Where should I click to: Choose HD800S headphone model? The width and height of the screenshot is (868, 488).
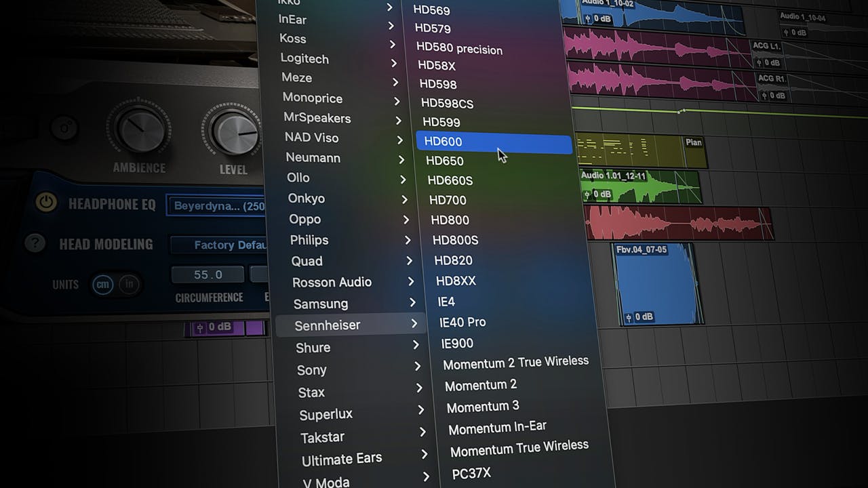[455, 241]
